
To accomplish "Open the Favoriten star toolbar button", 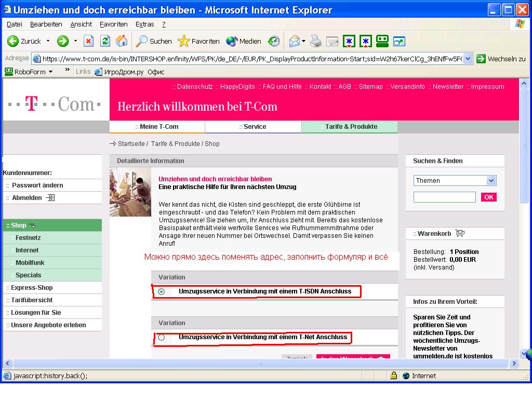I will point(199,41).
